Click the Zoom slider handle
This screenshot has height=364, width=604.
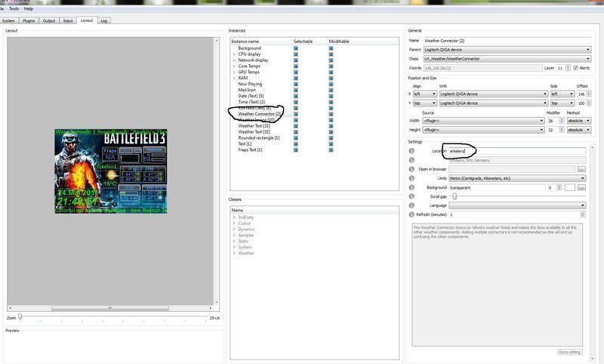pos(20,317)
